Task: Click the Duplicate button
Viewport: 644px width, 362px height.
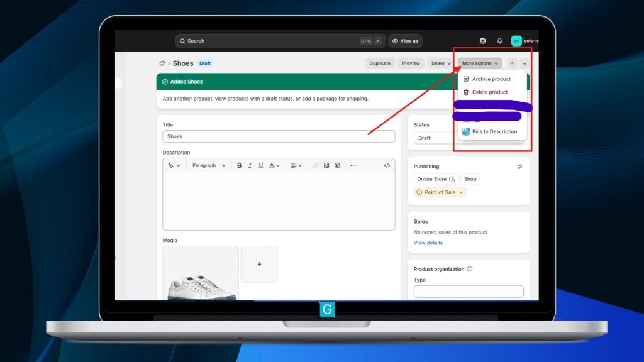Action: (380, 63)
